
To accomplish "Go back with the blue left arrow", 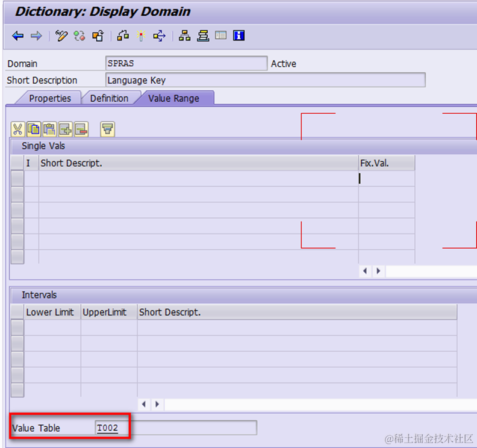I will pyautogui.click(x=18, y=36).
